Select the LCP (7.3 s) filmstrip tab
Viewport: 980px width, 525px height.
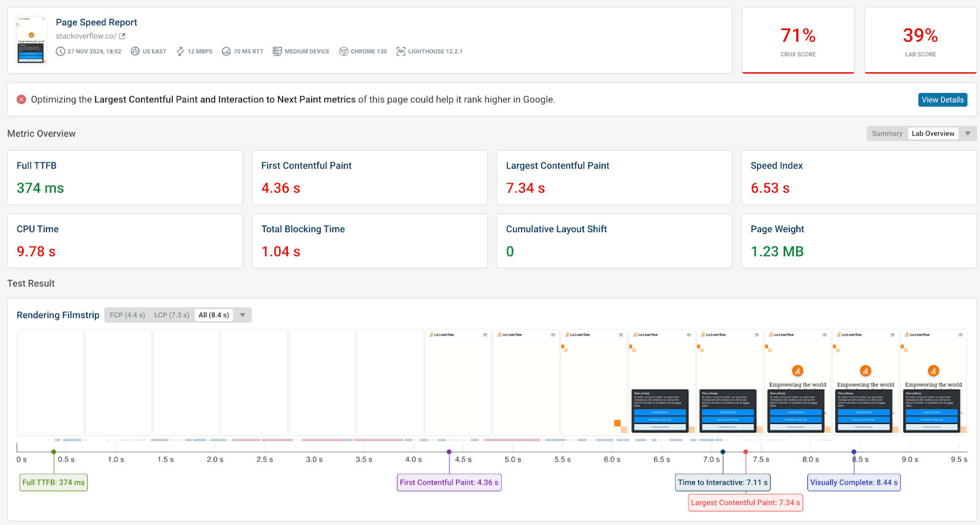(x=171, y=315)
